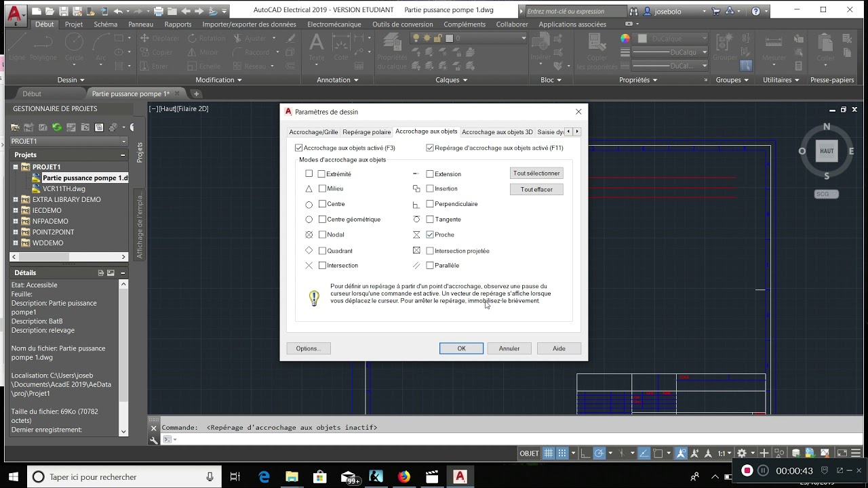
Task: Click the Mesurer utility tool
Action: click(774, 47)
